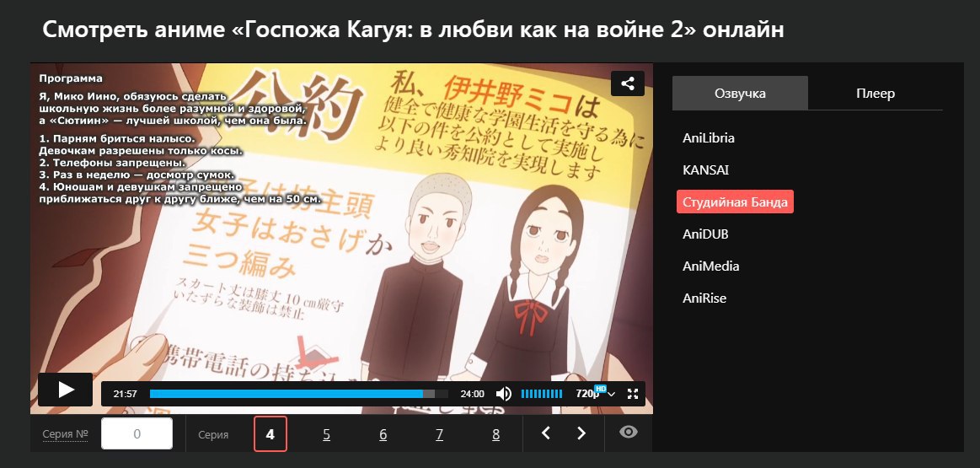Enter fullscreen mode in the player
Screen dimensions: 980x468
(x=633, y=394)
